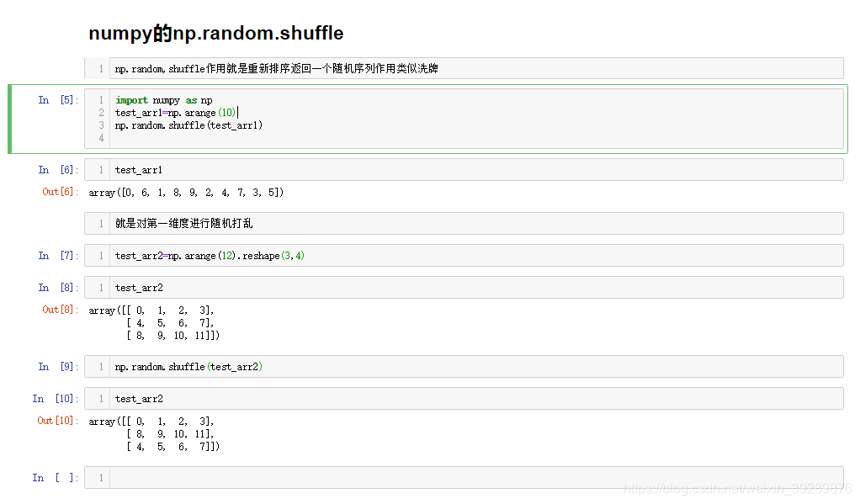Click the Out[6] prompt label
Viewport: 860px width, 504px height.
click(61, 192)
